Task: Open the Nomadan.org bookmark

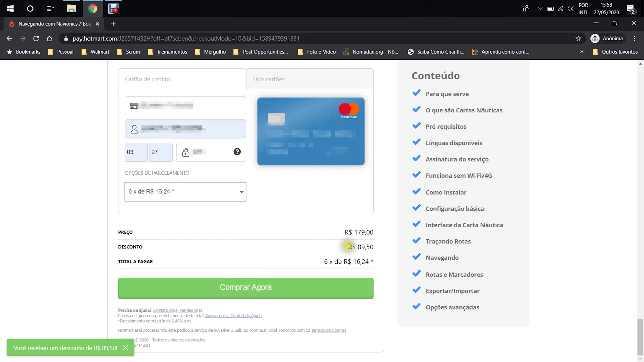Action: (370, 52)
